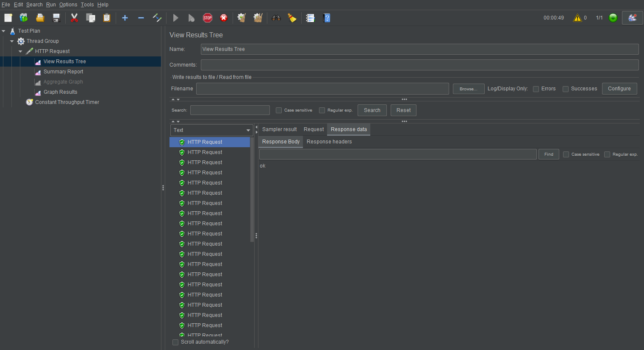Collapse the HTTP Request tree arrow

click(x=20, y=51)
